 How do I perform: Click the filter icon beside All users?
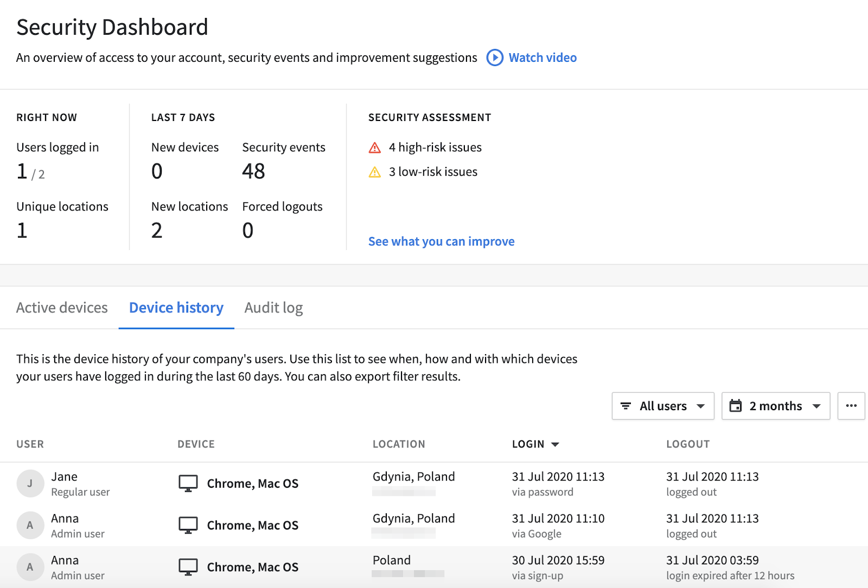(x=626, y=406)
